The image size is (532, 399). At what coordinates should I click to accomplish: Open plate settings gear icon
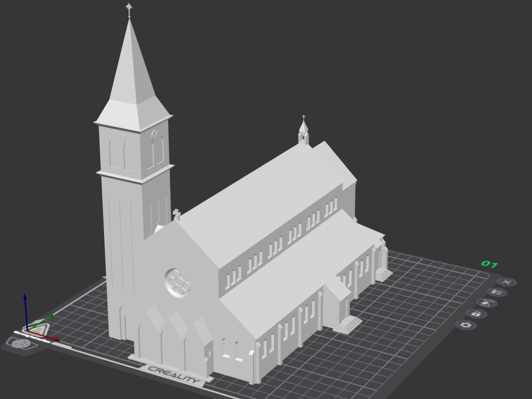[x=466, y=325]
